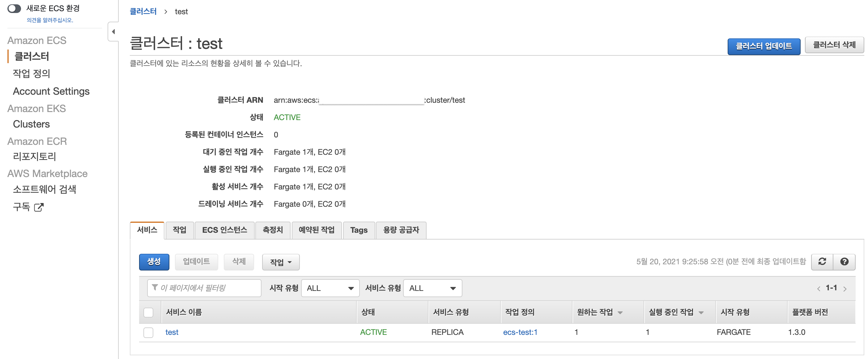Click the refresh services icon
This screenshot has width=868, height=359.
point(822,262)
